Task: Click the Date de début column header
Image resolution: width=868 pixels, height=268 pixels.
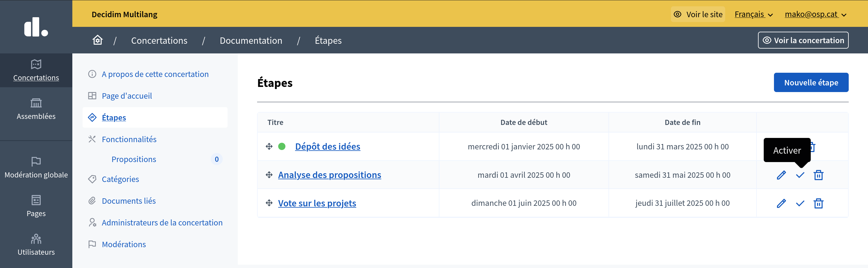Action: coord(524,122)
